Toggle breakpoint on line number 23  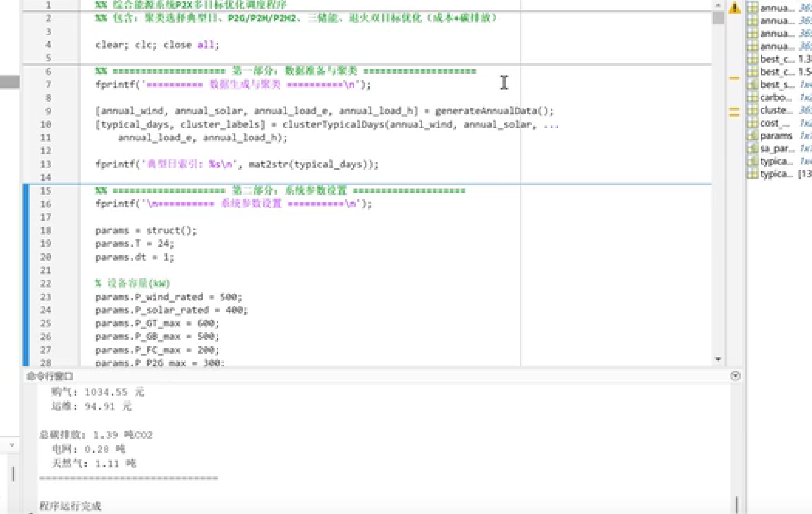pyautogui.click(x=46, y=297)
